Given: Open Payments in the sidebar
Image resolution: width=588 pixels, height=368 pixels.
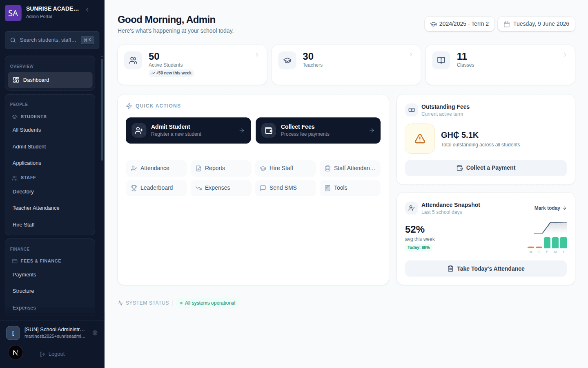Looking at the screenshot, I should point(50,275).
